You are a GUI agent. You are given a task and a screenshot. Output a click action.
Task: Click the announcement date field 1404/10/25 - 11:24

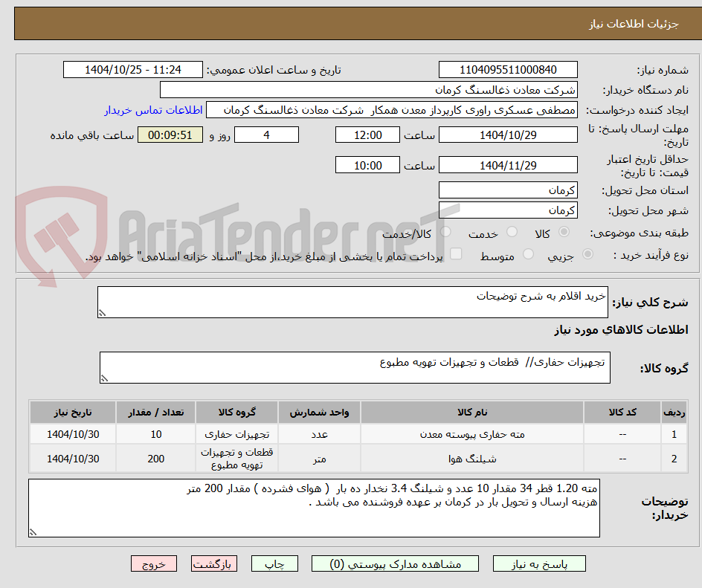pyautogui.click(x=133, y=70)
